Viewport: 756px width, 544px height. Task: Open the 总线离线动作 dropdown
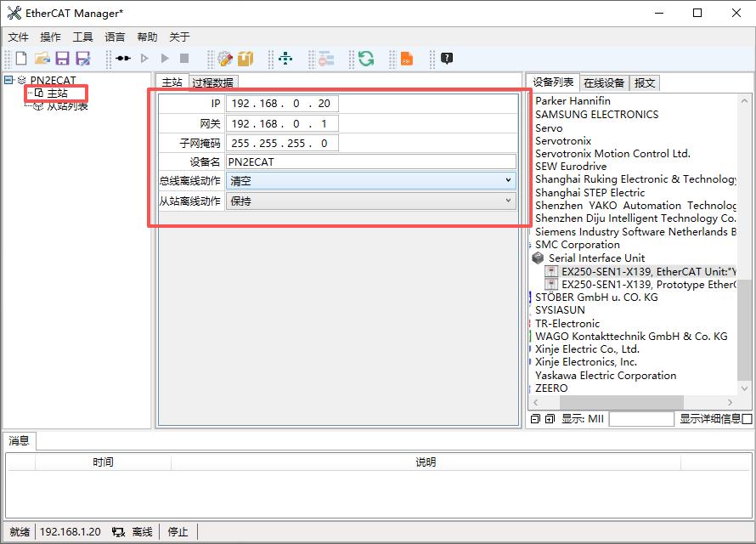(x=371, y=181)
